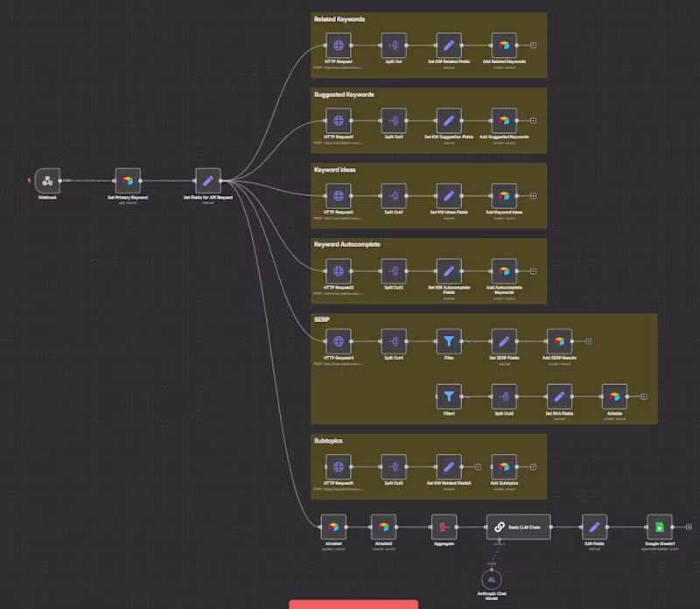Viewport: 700px width, 609px height.
Task: Select the Google Sheets1 node
Action: [660, 527]
